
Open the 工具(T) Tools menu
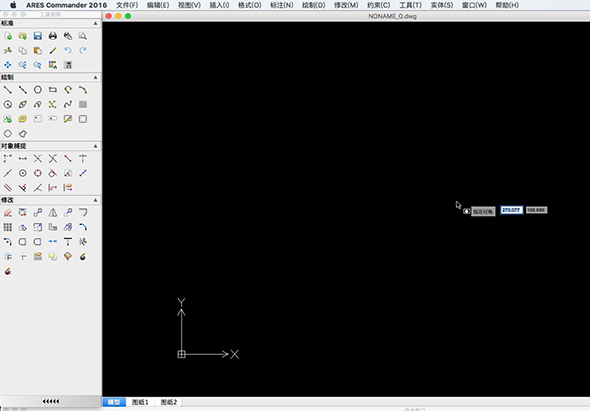tap(410, 5)
